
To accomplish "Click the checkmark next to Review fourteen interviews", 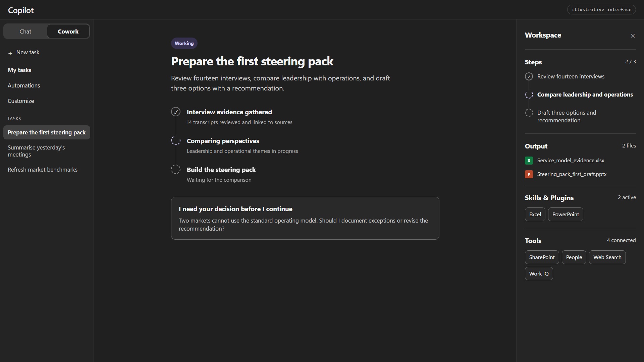I will (529, 77).
